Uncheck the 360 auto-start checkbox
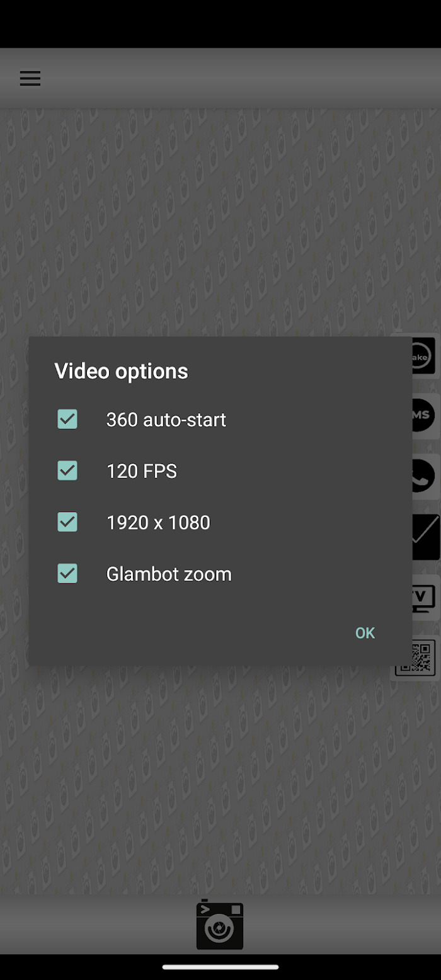 click(67, 419)
